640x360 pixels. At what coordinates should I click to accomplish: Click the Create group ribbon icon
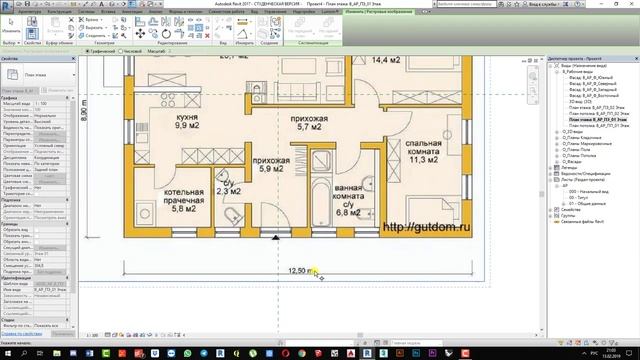point(276,21)
